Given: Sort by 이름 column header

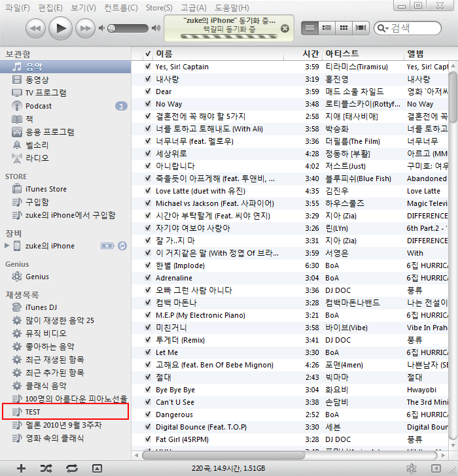Looking at the screenshot, I should tap(219, 54).
